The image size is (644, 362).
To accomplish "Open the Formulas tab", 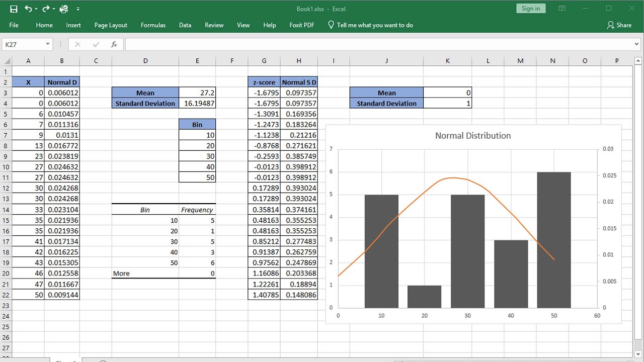I will click(153, 25).
